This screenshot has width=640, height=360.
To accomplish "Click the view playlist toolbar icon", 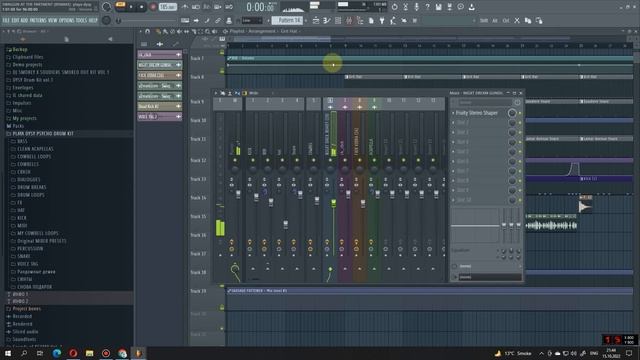I will (316, 20).
